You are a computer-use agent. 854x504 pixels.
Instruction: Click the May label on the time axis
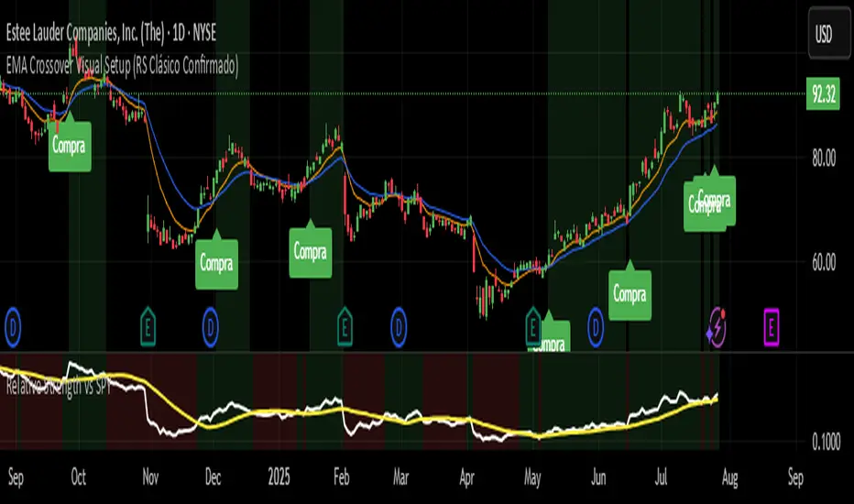[x=532, y=477]
